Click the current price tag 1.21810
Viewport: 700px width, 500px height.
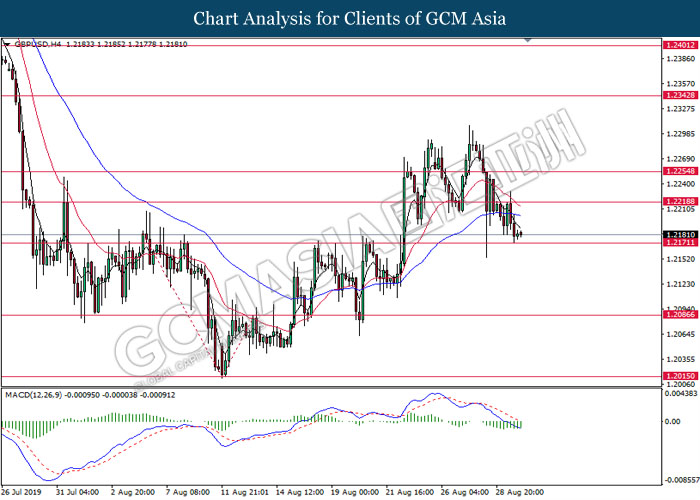click(680, 235)
